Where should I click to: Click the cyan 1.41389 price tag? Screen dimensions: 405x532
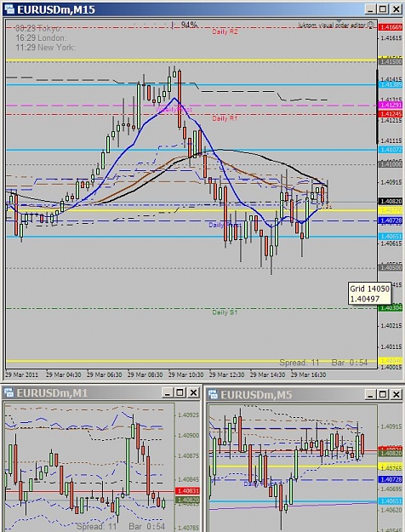[x=391, y=85]
